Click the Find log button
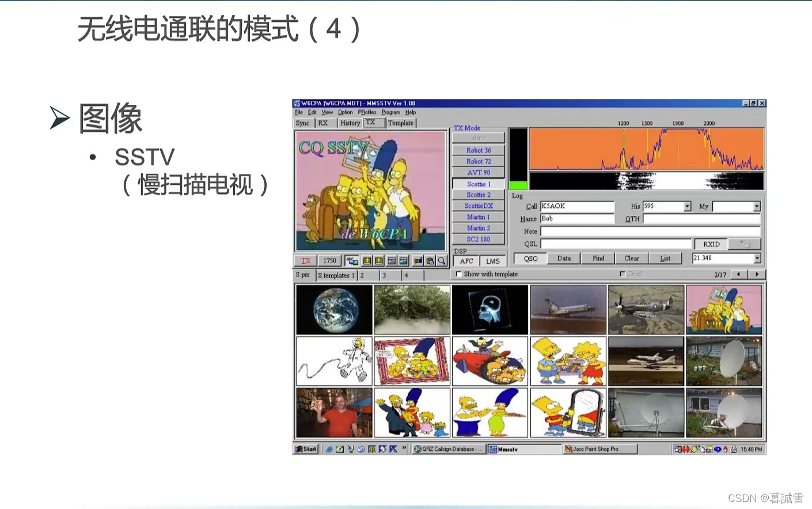 pos(598,259)
